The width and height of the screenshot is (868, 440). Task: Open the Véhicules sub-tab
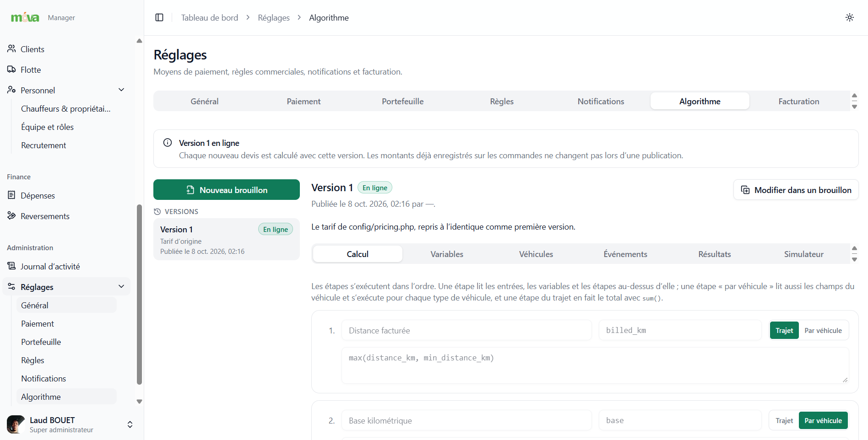click(x=536, y=254)
